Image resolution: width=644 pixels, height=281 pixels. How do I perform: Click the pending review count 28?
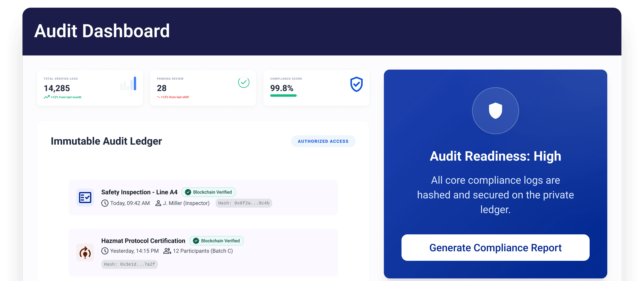162,88
